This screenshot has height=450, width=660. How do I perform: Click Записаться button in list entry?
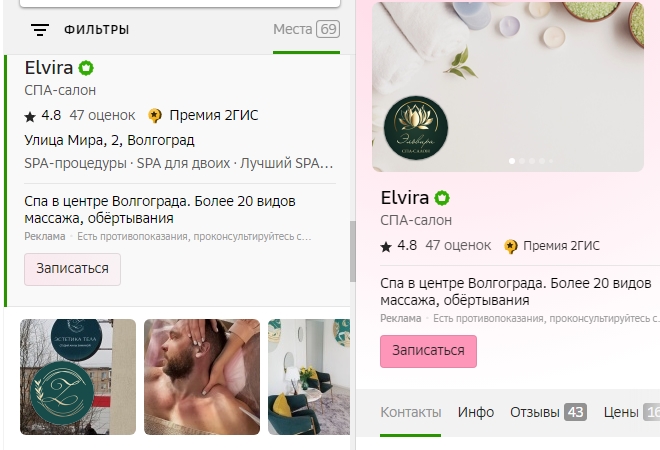pos(72,269)
